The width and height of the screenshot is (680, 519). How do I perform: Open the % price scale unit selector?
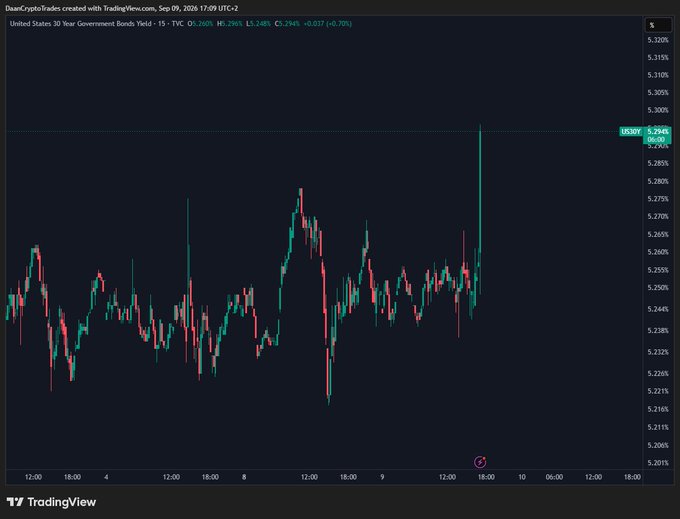[658, 25]
